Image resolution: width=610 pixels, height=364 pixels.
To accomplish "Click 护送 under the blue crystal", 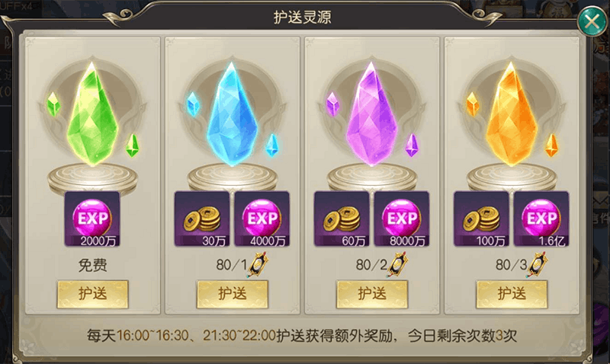I will 233,294.
